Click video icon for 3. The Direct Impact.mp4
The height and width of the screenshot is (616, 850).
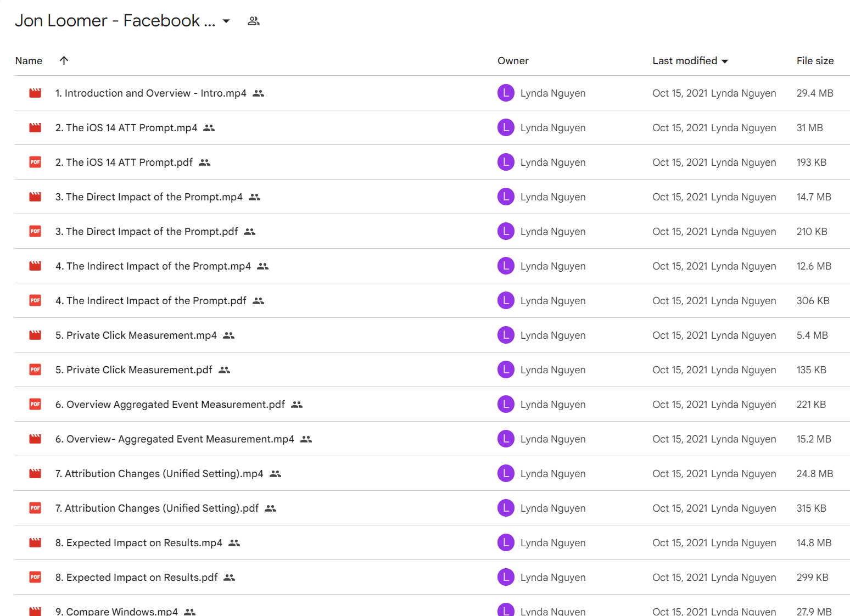pos(35,197)
